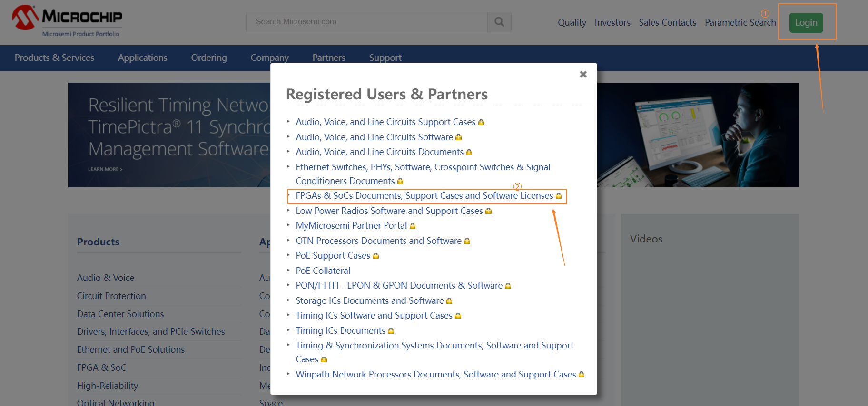Open Ethernet and PoE Solutions link
This screenshot has width=868, height=406.
click(x=131, y=349)
